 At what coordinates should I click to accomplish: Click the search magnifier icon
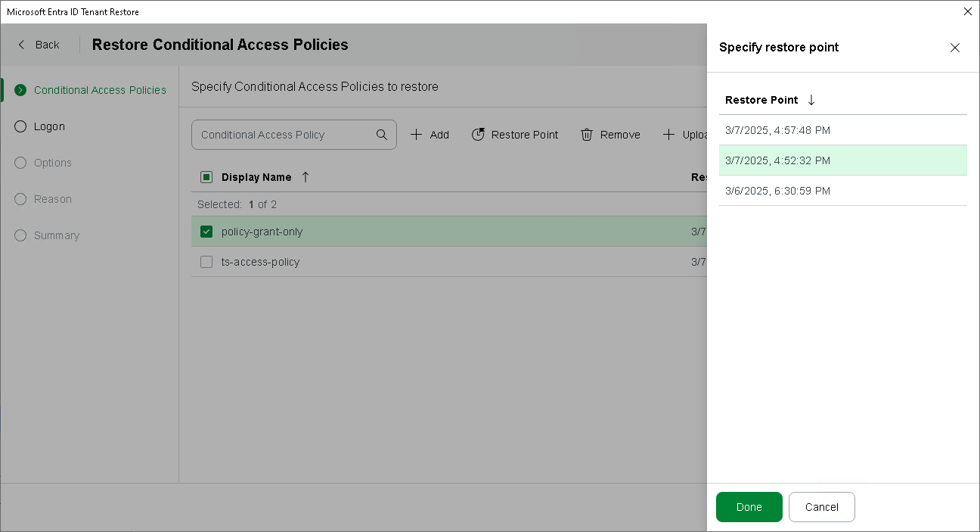(382, 135)
